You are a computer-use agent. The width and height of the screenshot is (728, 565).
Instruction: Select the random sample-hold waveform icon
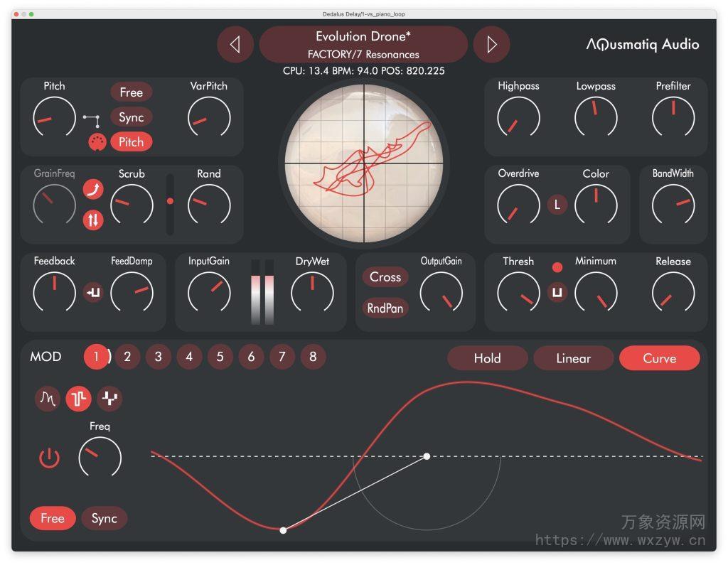point(109,399)
